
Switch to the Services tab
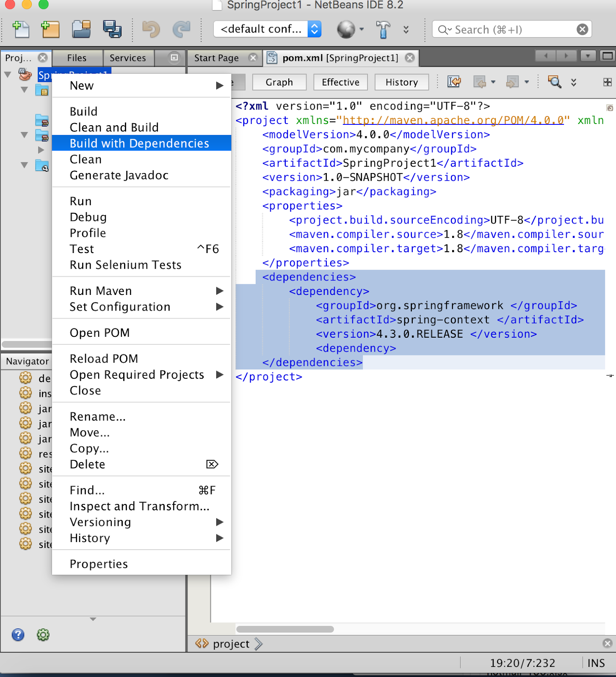[x=127, y=58]
